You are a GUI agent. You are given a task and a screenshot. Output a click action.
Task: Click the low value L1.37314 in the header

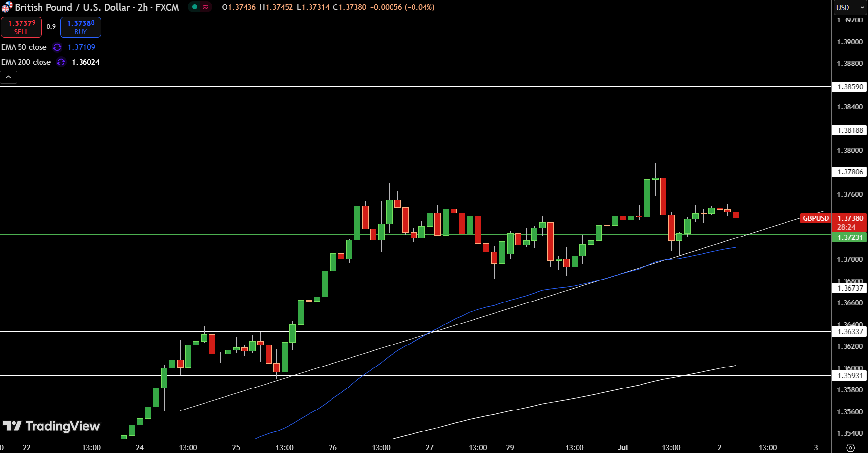(313, 7)
